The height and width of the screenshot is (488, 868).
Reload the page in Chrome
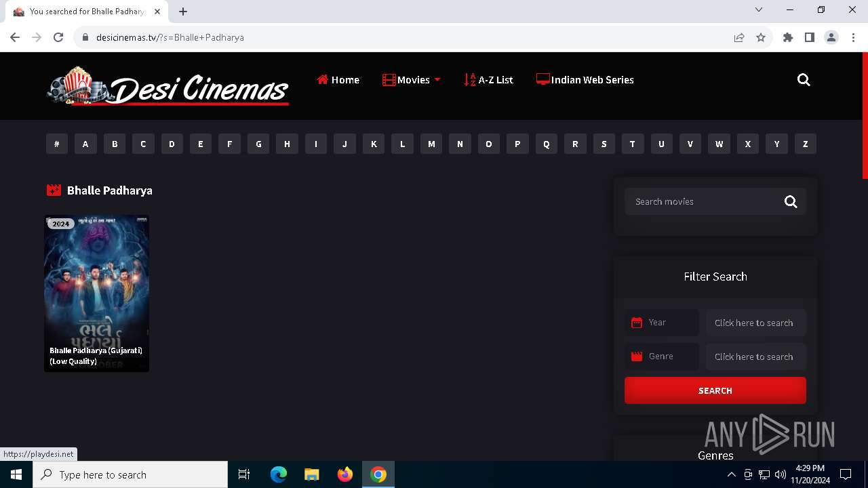[58, 37]
